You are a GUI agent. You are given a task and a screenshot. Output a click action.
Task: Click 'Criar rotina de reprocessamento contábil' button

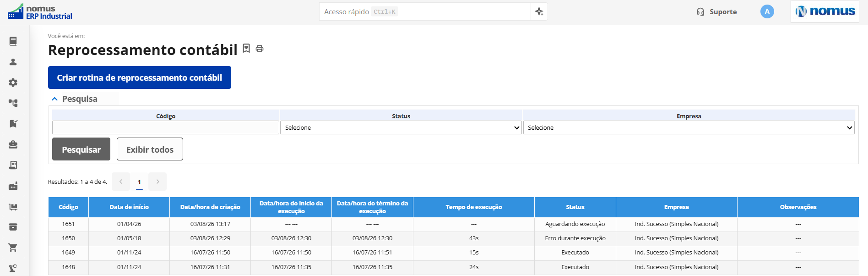tap(140, 77)
